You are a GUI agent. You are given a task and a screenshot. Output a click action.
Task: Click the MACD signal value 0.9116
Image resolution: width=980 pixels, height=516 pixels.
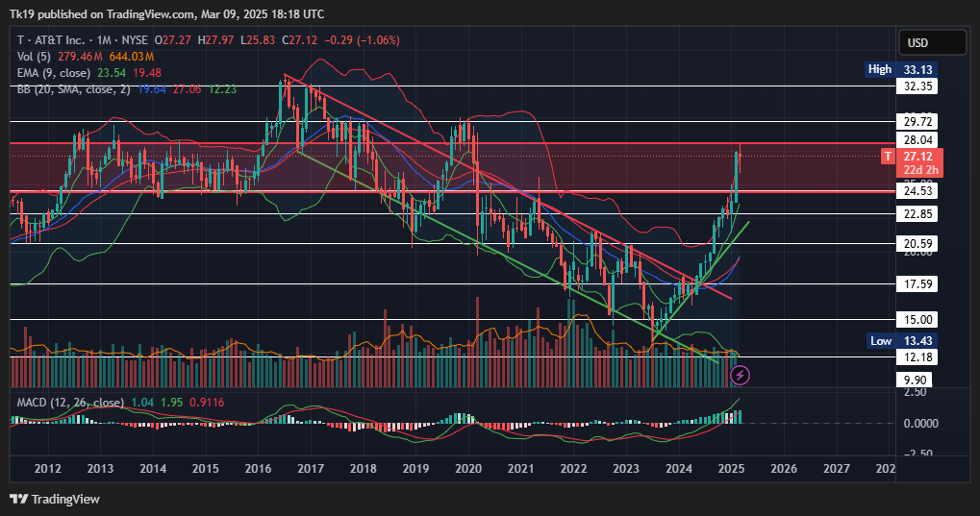[x=207, y=403]
